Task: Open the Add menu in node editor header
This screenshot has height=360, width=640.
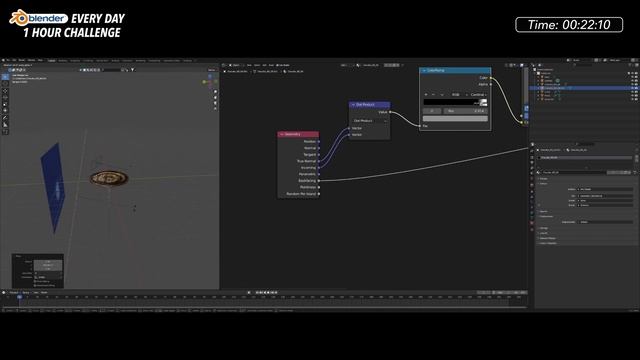Action: [264, 65]
